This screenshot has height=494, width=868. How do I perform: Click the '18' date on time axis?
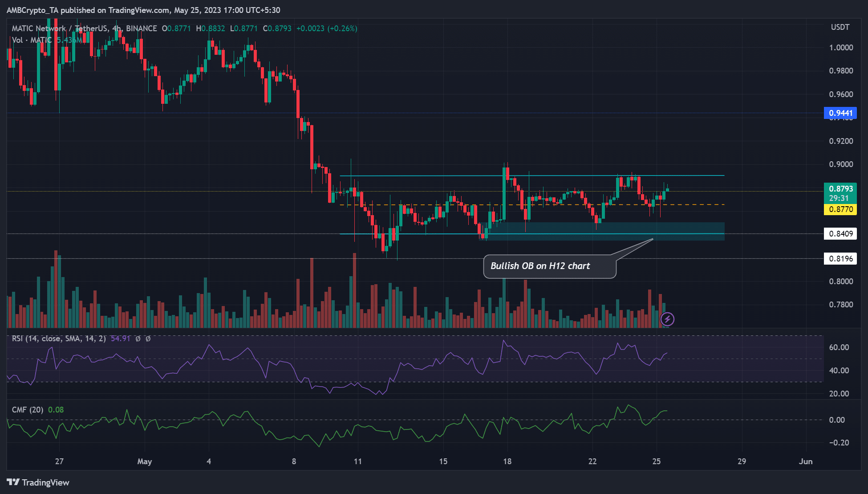507,461
